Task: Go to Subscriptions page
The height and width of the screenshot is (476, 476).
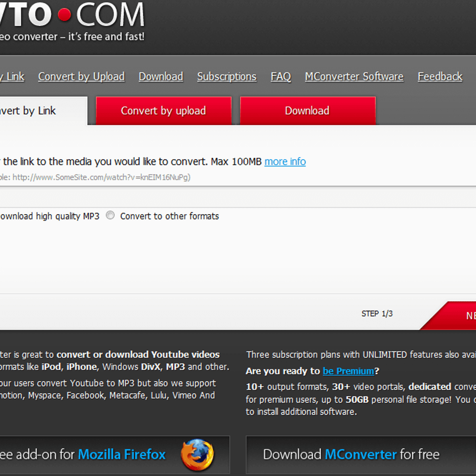Action: click(227, 77)
